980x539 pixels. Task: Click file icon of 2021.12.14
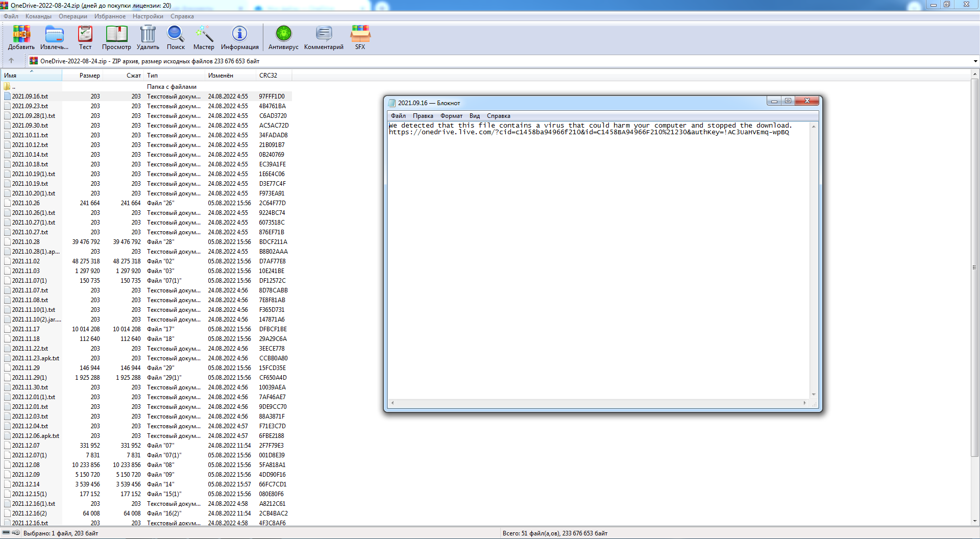click(7, 484)
